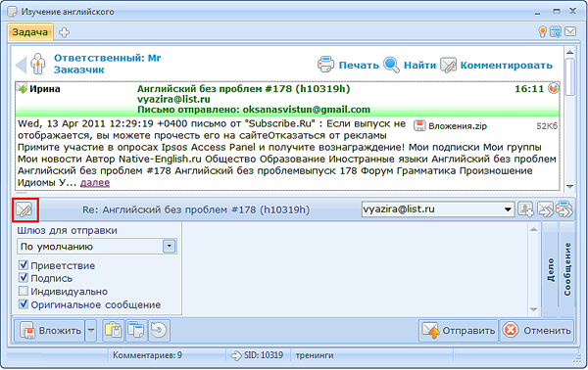
Task: Click the Вложения.zip attachment icon
Action: (419, 126)
